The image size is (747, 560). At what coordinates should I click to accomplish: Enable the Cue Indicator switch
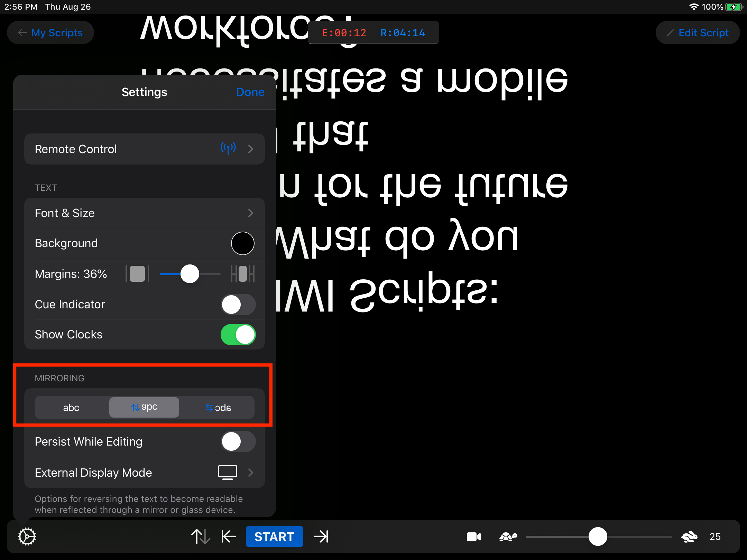coord(238,305)
